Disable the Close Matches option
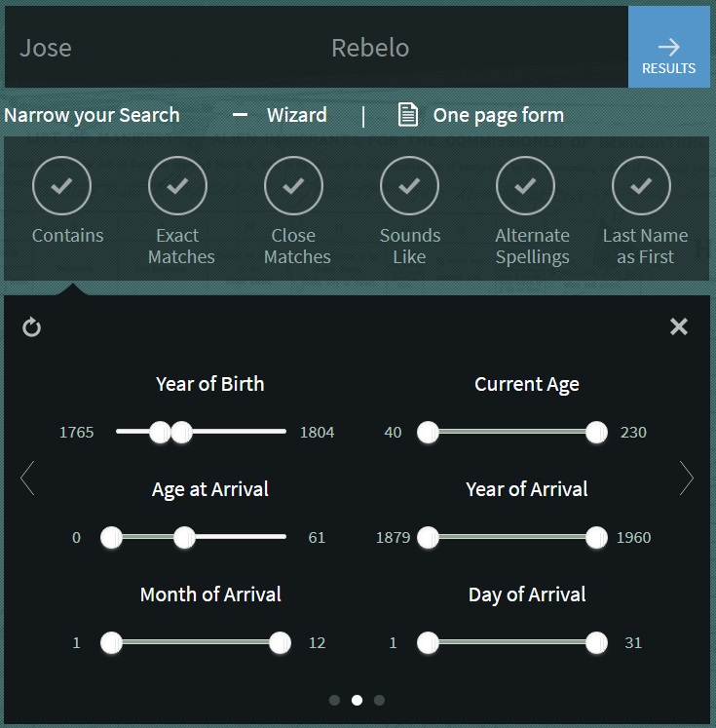This screenshot has width=716, height=728. click(x=293, y=185)
